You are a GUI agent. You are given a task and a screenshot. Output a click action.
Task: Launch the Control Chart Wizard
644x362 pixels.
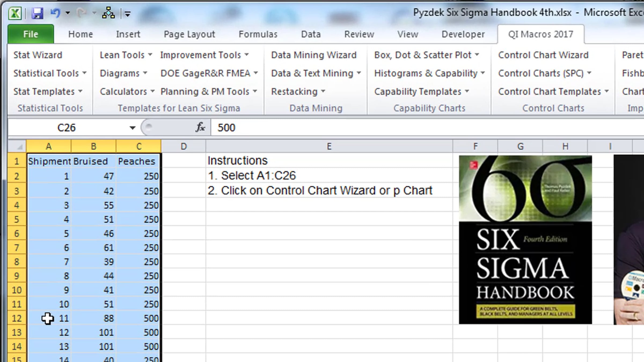tap(543, 55)
